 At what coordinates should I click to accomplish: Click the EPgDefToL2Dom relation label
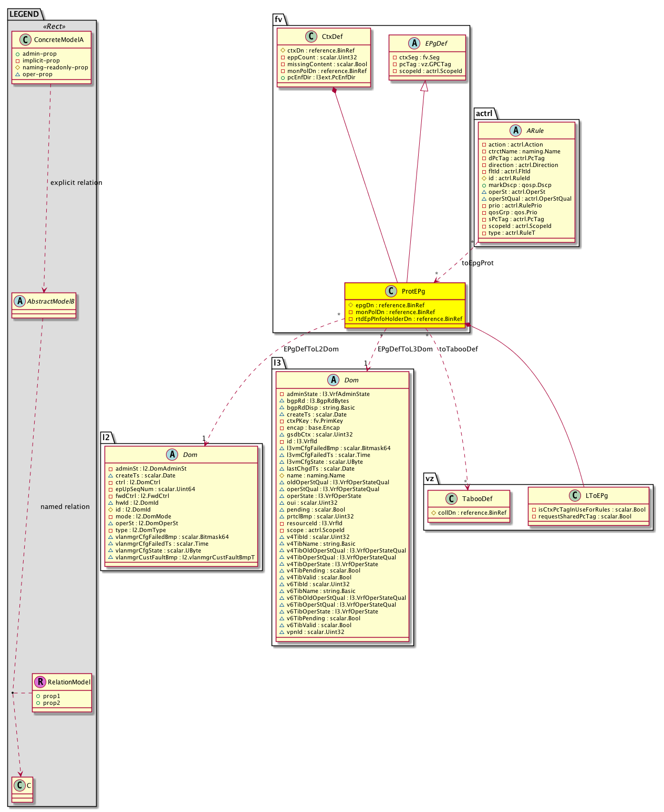pos(310,349)
